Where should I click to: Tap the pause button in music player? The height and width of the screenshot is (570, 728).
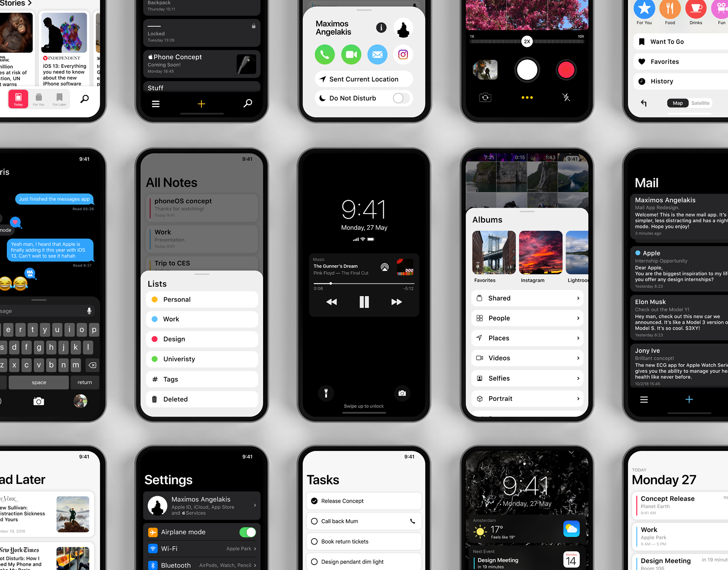point(363,302)
